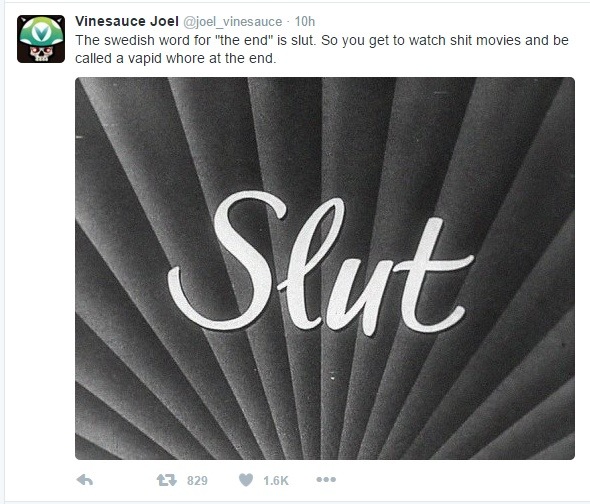590x504 pixels.
Task: Click the tweet text about the Swedish word
Action: (x=322, y=49)
